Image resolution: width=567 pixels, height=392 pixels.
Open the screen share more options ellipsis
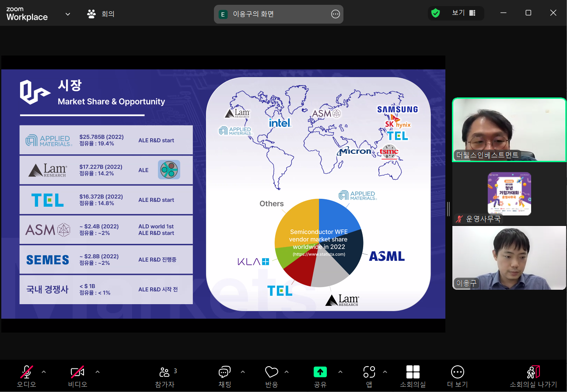pyautogui.click(x=336, y=14)
